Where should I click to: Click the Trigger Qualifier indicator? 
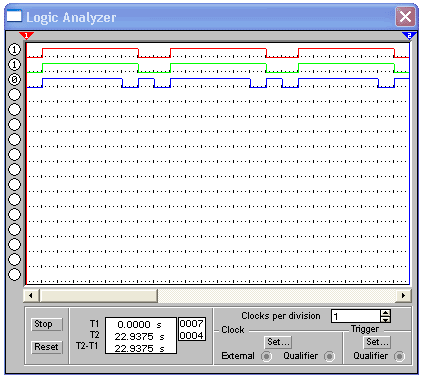[399, 356]
